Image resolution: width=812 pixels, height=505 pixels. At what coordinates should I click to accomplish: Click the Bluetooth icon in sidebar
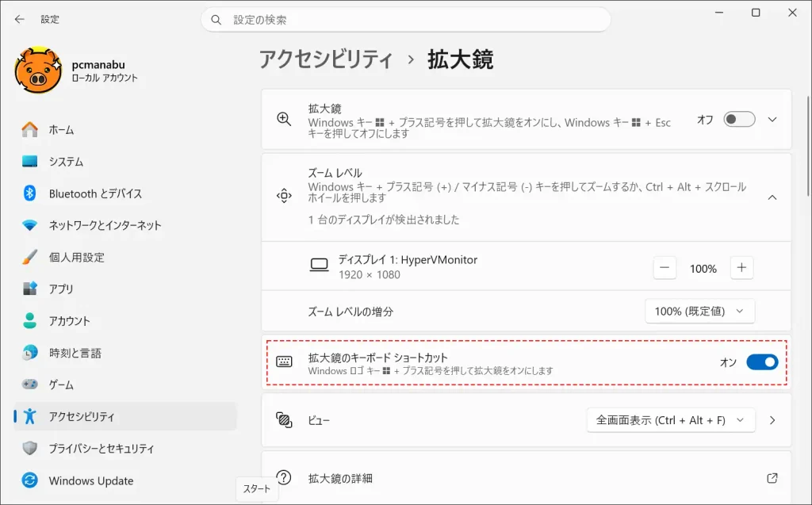point(29,193)
